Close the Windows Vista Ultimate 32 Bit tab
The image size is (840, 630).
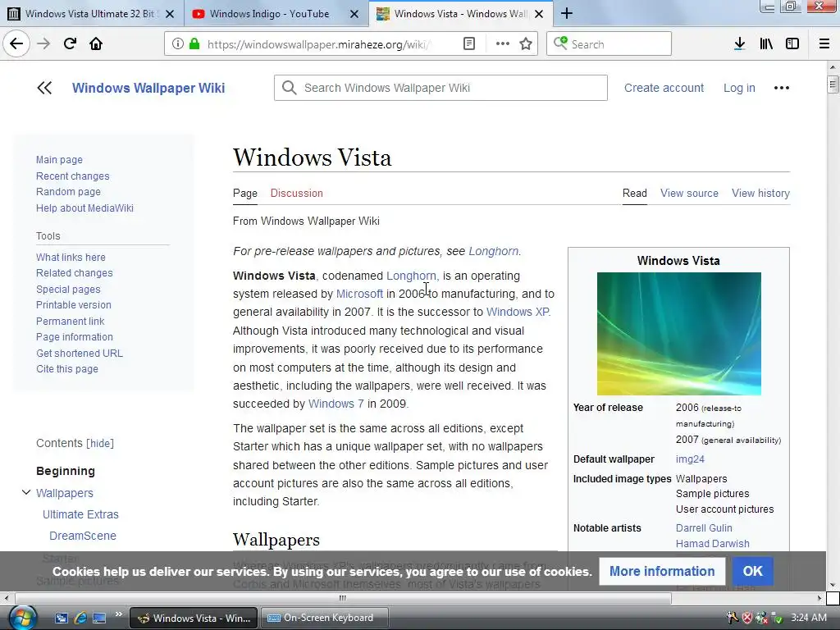(170, 14)
